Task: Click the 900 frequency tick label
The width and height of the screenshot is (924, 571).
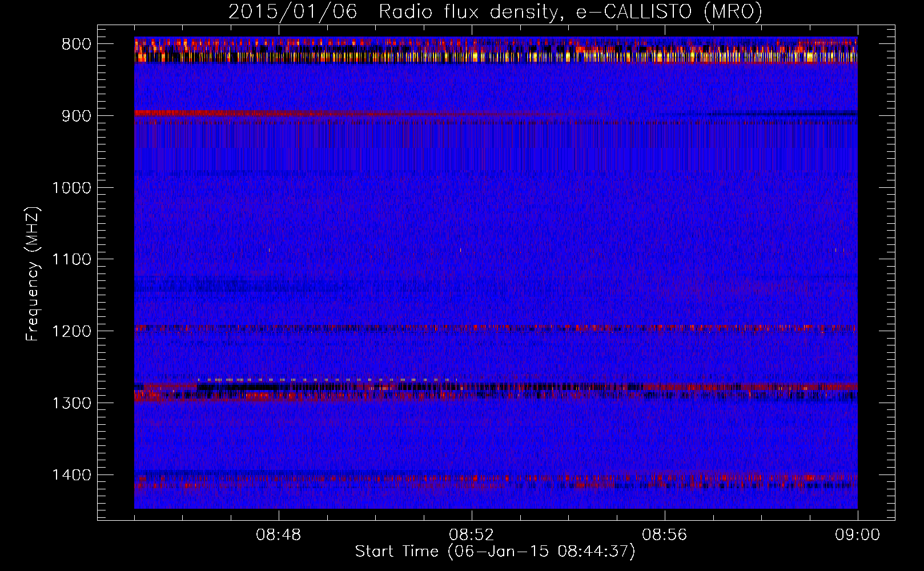Action: (77, 116)
